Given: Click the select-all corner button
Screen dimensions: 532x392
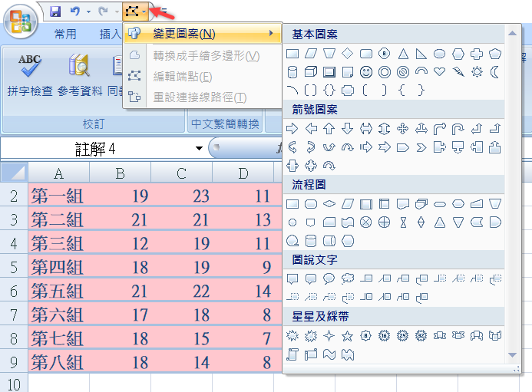Looking at the screenshot, I should pos(15,173).
